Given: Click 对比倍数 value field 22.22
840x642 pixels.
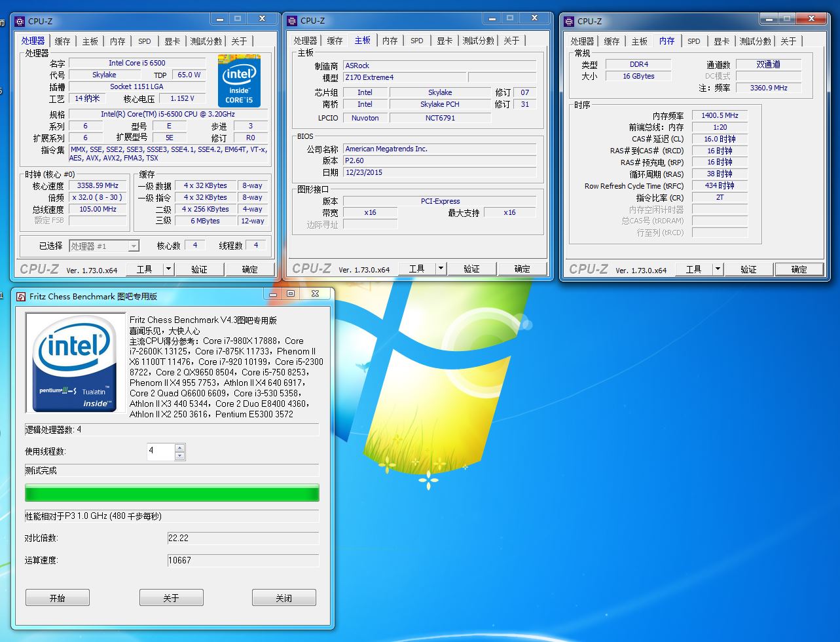Looking at the screenshot, I should point(243,538).
